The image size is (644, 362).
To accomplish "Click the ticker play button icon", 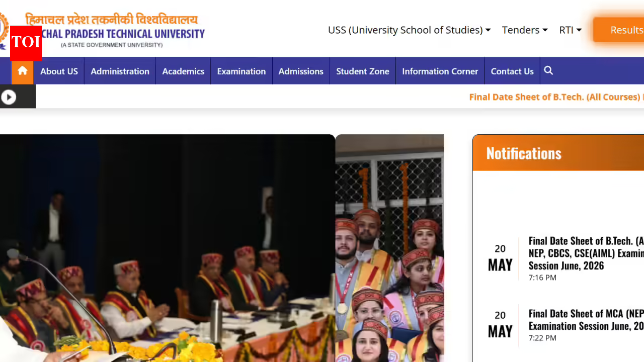I will pos(9,97).
